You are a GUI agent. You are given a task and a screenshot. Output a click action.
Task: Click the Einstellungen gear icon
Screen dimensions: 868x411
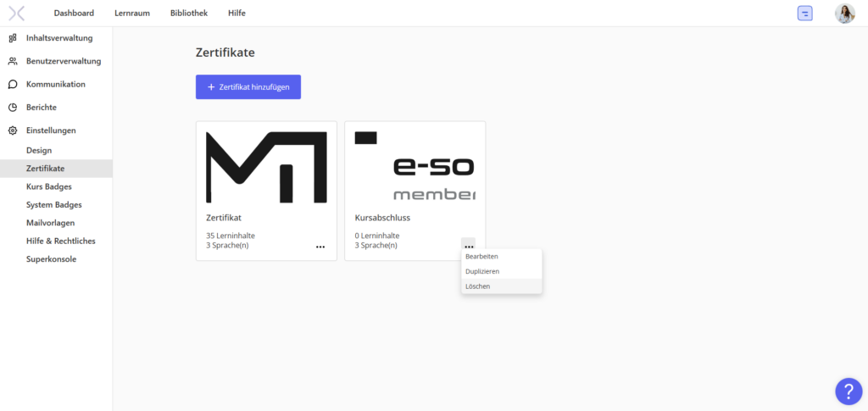click(x=13, y=131)
